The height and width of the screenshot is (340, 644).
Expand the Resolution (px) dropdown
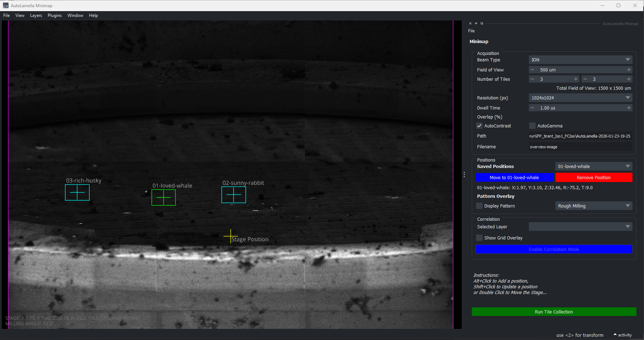click(580, 98)
